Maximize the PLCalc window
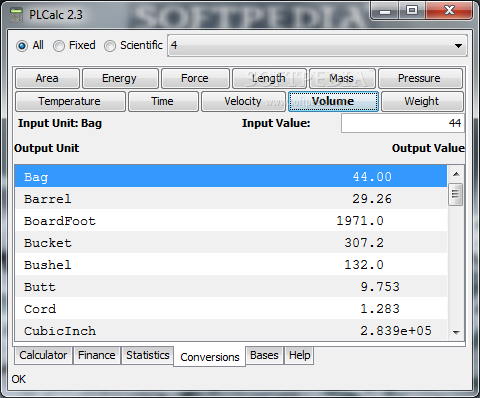This screenshot has height=398, width=480. point(412,11)
